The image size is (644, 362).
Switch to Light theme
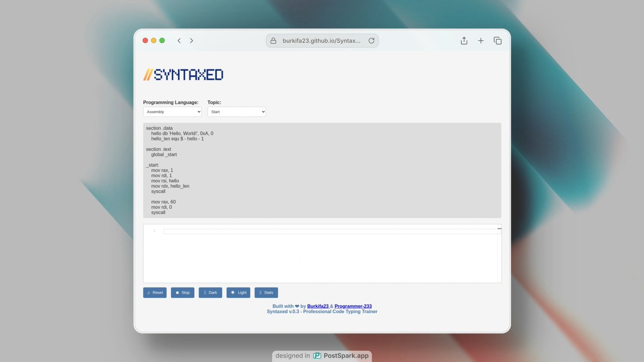[x=238, y=293]
